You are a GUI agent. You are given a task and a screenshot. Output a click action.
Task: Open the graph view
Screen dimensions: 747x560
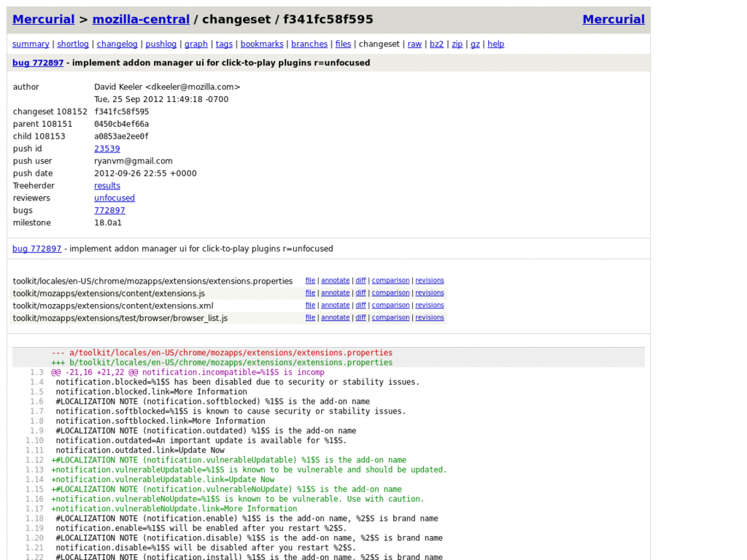196,44
